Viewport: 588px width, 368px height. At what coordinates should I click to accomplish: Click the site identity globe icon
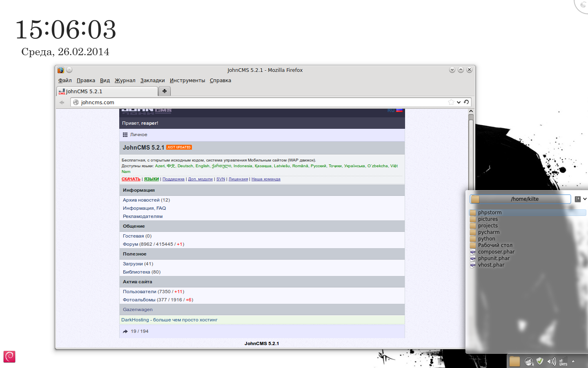(76, 102)
